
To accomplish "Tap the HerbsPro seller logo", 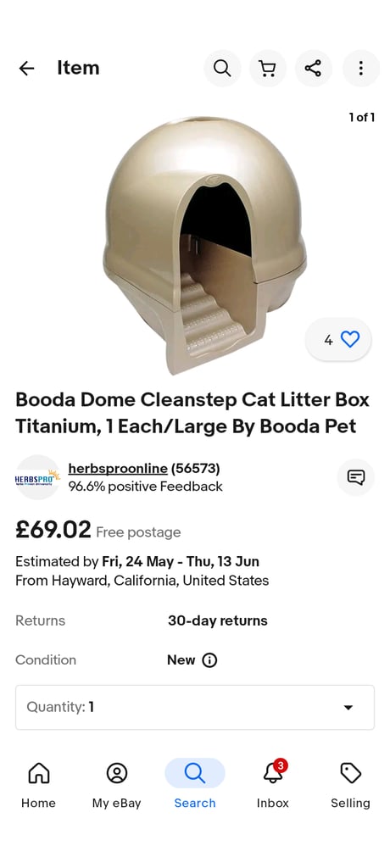I will click(x=37, y=477).
